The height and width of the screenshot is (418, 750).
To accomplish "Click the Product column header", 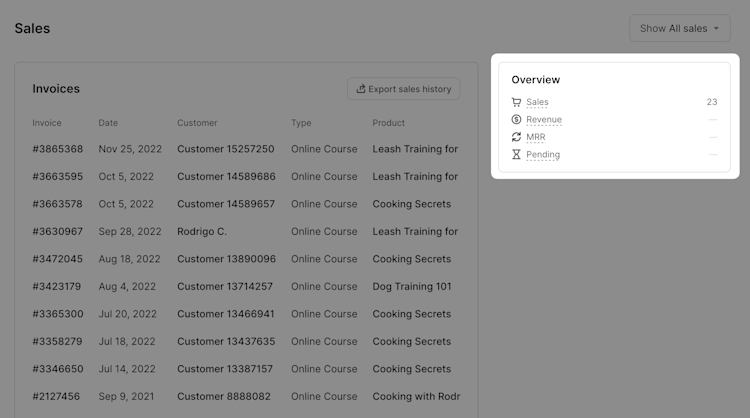I will (388, 123).
